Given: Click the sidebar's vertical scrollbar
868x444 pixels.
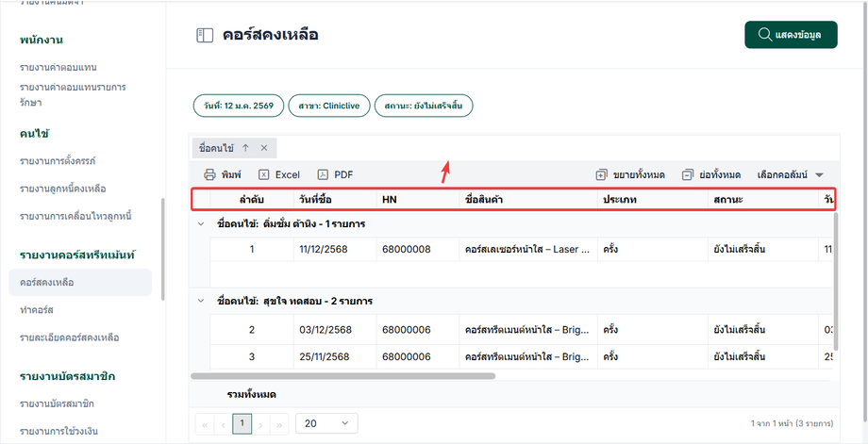Looking at the screenshot, I should [x=162, y=249].
